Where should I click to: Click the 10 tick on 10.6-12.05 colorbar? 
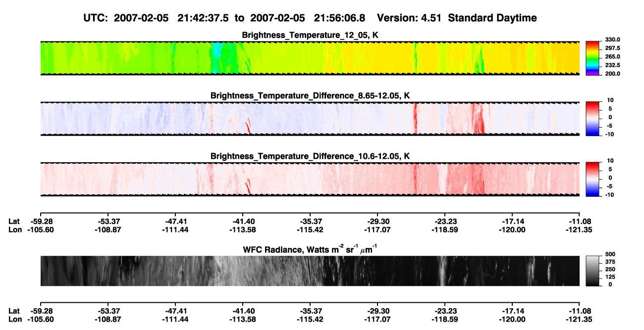pyautogui.click(x=609, y=160)
